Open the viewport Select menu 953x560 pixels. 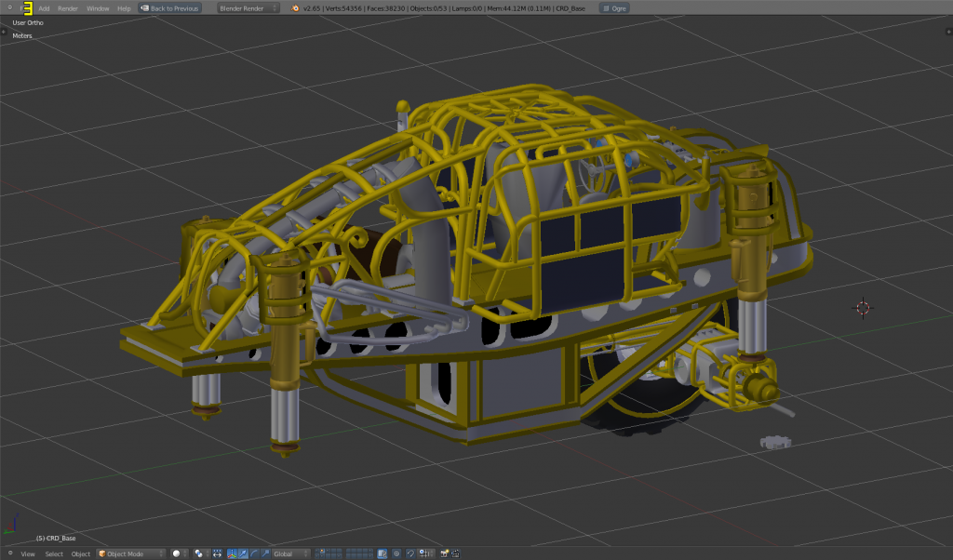(x=53, y=553)
